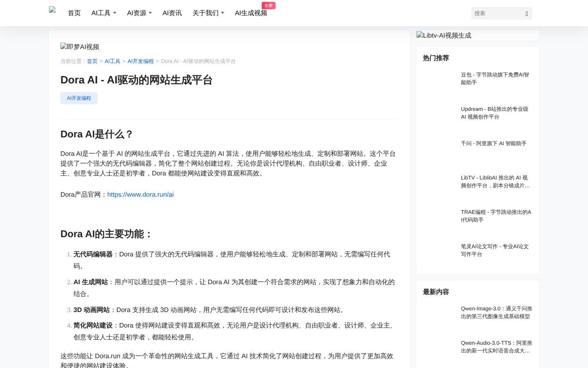
Task: Click the 最新内容 sidebar heading
Action: pos(436,292)
